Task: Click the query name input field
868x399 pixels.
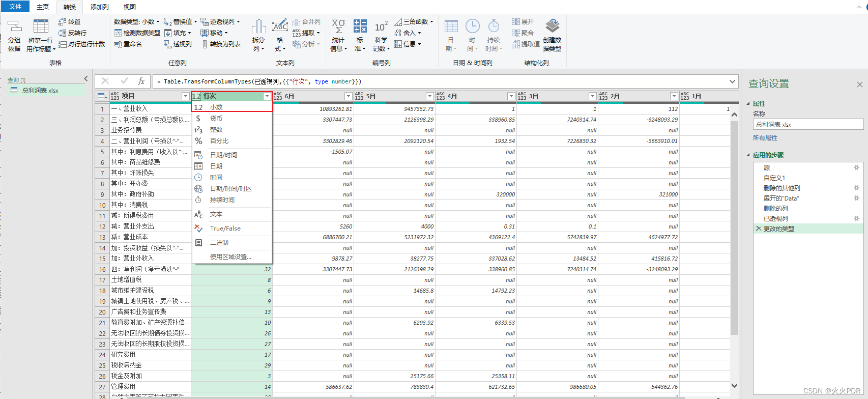Action: click(808, 124)
